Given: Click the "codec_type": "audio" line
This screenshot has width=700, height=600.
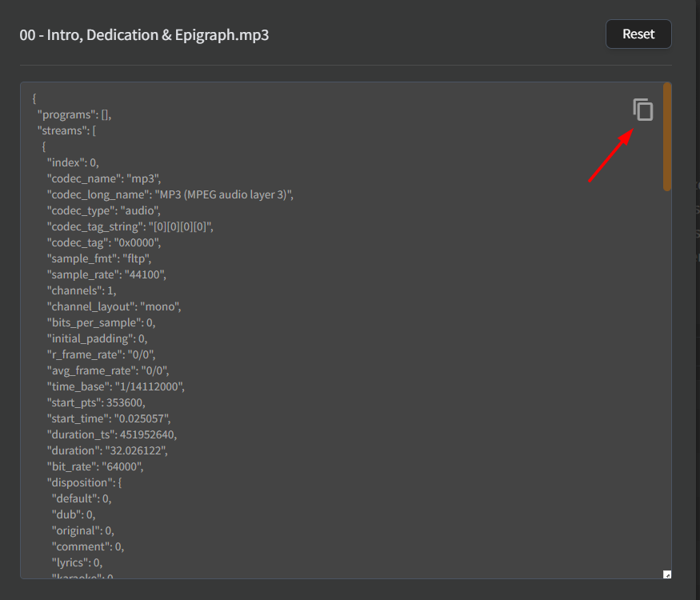Looking at the screenshot, I should [x=104, y=210].
